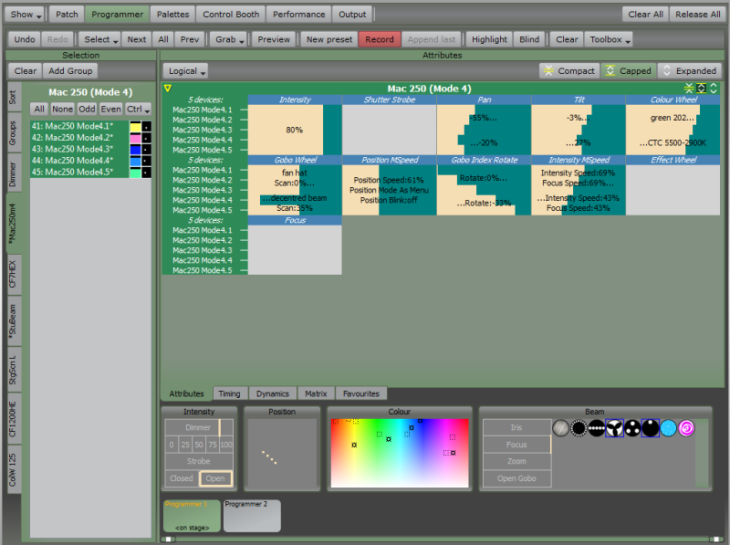Click pink colour swatch of Mac250 Mode4.2
Screen dimensions: 730x545
point(135,138)
